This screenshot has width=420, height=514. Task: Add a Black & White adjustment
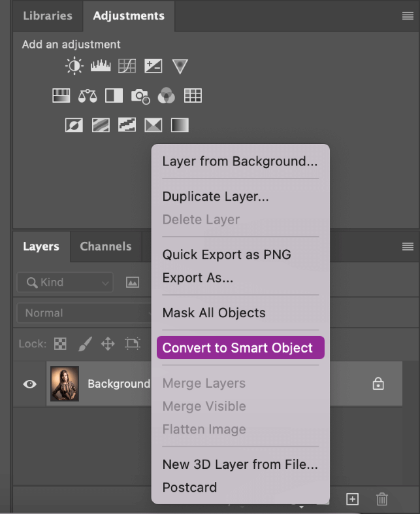pyautogui.click(x=114, y=95)
